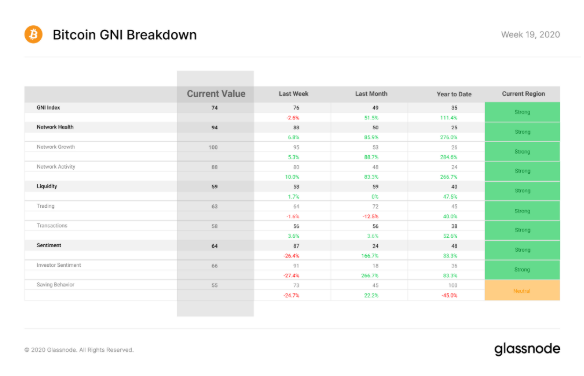Click the Trading row label
The height and width of the screenshot is (376, 584).
click(x=45, y=206)
